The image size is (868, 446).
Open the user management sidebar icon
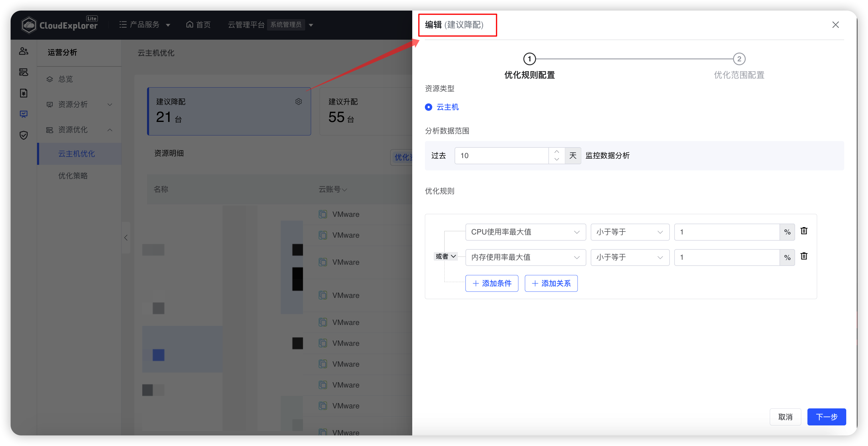[24, 51]
